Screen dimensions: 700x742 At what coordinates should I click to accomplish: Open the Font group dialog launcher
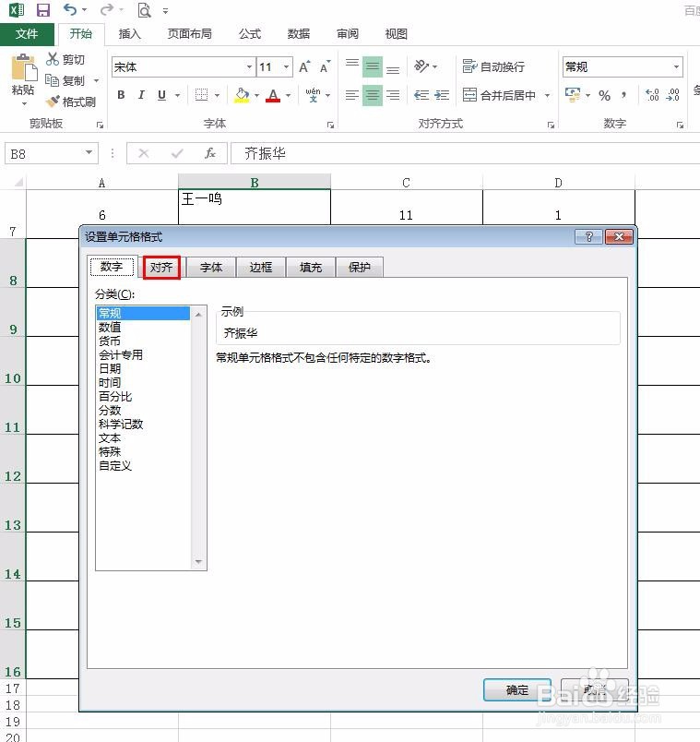pyautogui.click(x=330, y=125)
